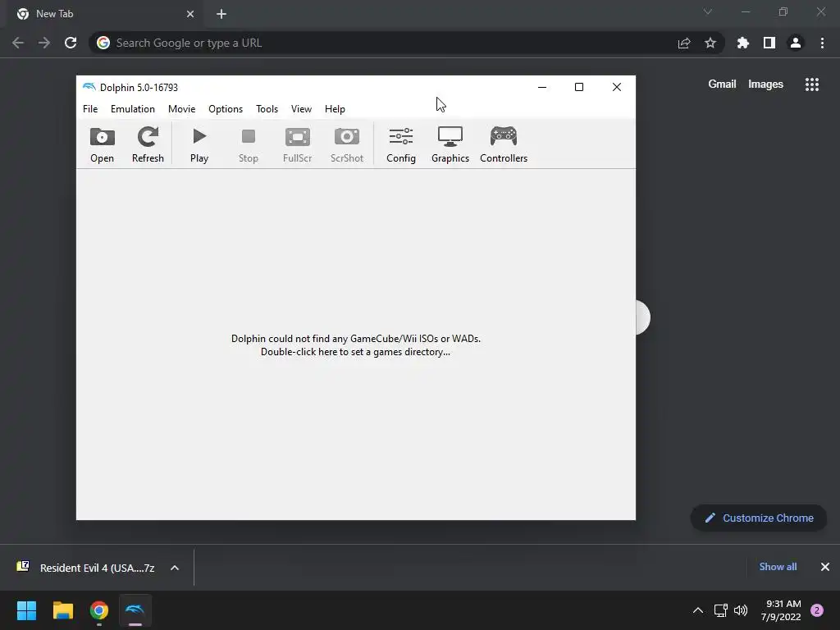
Task: Open the Options menu
Action: (x=226, y=109)
